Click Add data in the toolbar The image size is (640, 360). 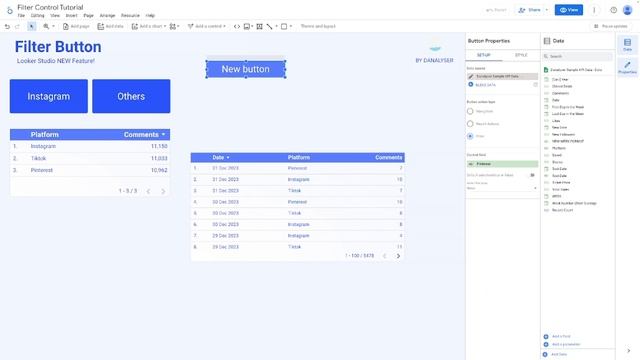pyautogui.click(x=110, y=26)
